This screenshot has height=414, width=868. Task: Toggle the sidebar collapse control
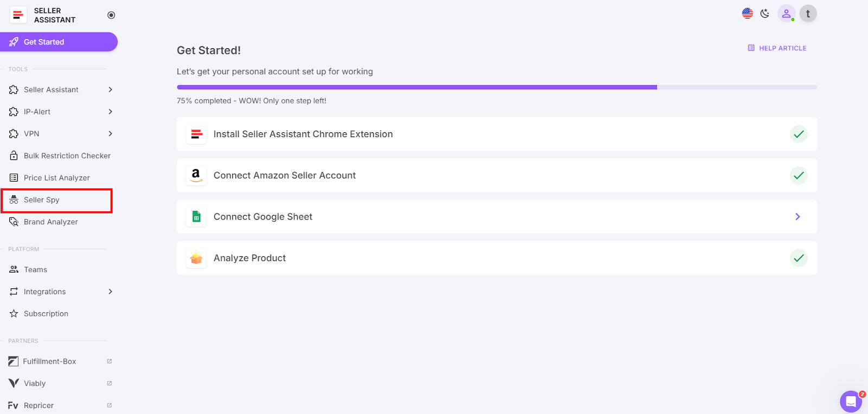click(111, 15)
